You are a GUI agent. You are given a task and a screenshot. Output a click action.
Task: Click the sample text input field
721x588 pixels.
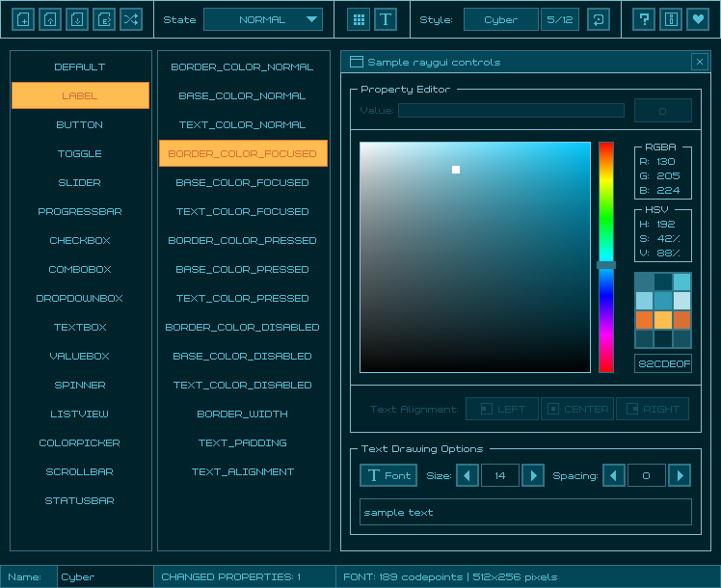click(525, 512)
